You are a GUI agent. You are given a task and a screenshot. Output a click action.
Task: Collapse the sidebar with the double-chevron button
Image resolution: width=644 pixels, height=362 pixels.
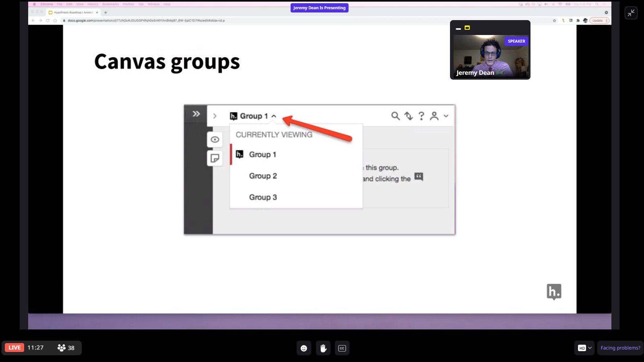tap(196, 114)
